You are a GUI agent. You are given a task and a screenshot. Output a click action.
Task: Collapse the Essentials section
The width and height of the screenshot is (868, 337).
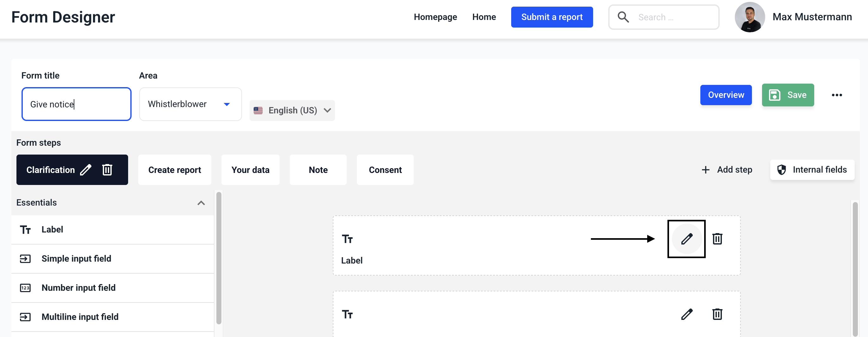(x=201, y=203)
